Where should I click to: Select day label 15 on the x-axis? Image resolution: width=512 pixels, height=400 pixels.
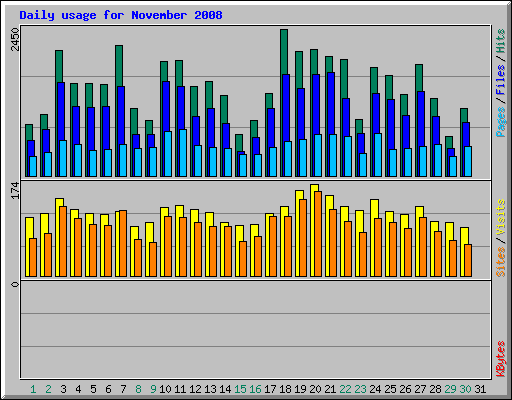pyautogui.click(x=240, y=389)
